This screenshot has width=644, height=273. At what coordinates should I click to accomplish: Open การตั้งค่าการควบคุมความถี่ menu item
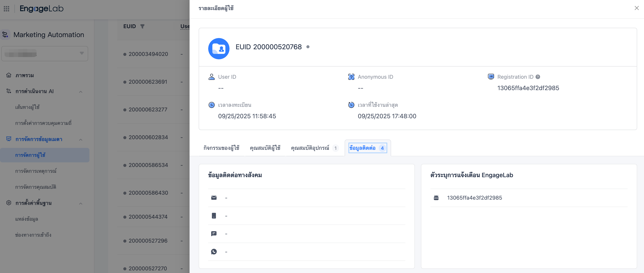[x=43, y=123]
